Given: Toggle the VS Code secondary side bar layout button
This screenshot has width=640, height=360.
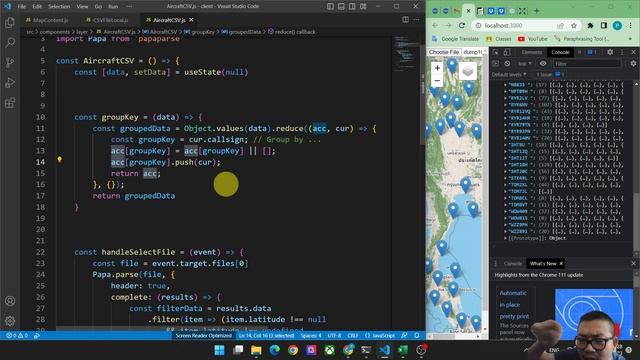Looking at the screenshot, I should coord(352,7).
